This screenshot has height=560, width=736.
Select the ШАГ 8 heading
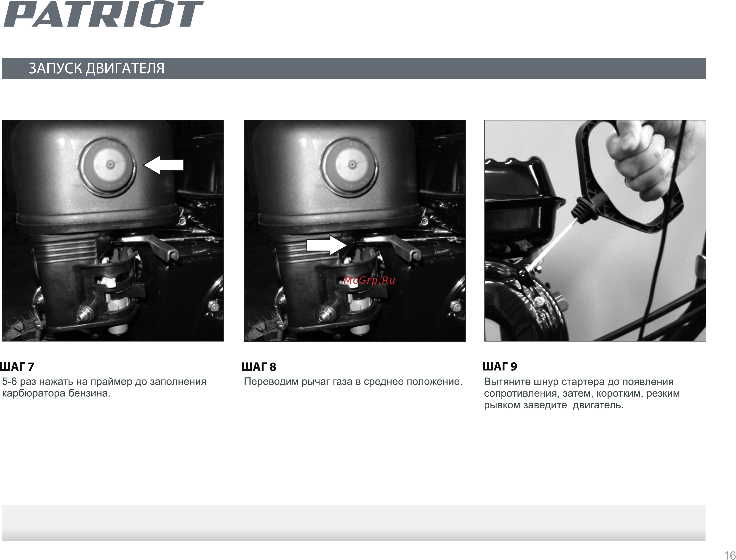[259, 367]
